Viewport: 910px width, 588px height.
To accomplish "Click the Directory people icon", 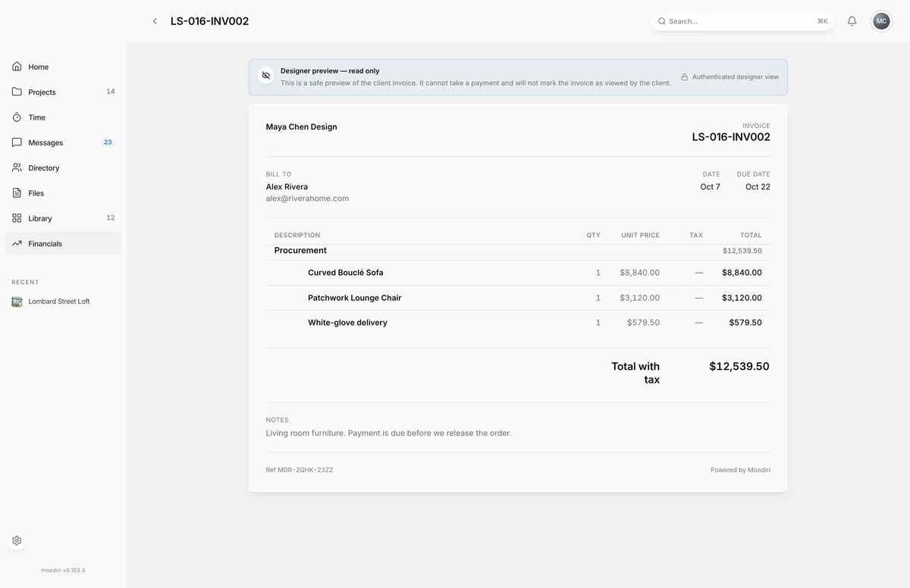I will (x=17, y=167).
